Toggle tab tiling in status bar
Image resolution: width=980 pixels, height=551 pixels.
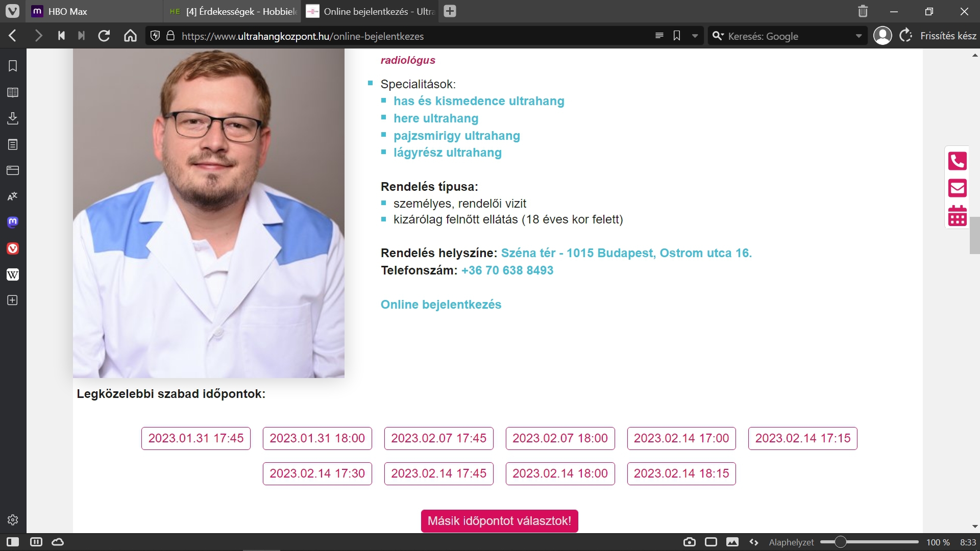point(711,542)
